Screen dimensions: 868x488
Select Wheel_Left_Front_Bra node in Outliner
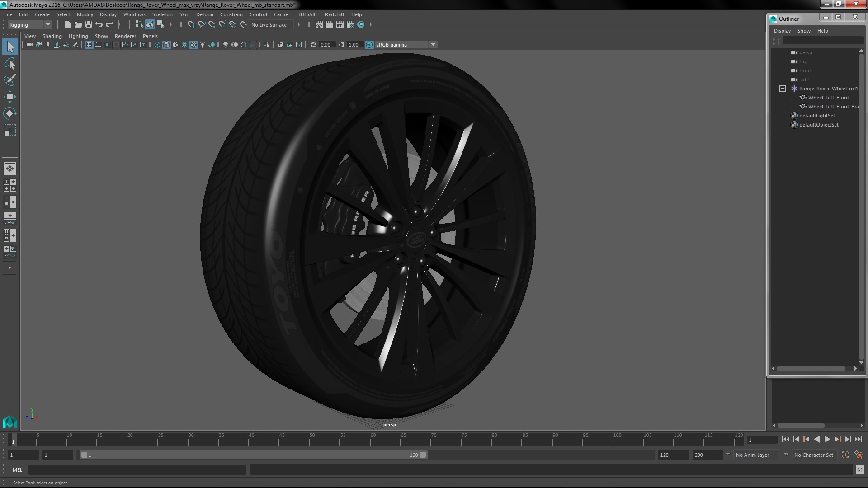(x=833, y=107)
